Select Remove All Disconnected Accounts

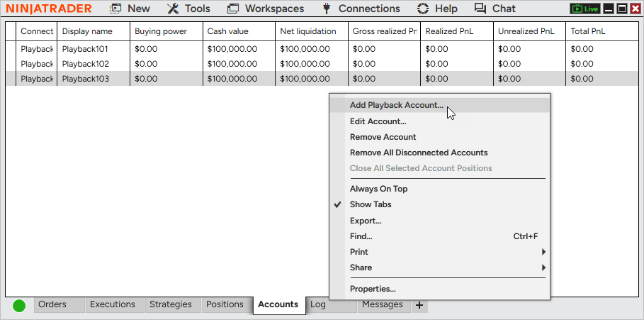(440, 153)
